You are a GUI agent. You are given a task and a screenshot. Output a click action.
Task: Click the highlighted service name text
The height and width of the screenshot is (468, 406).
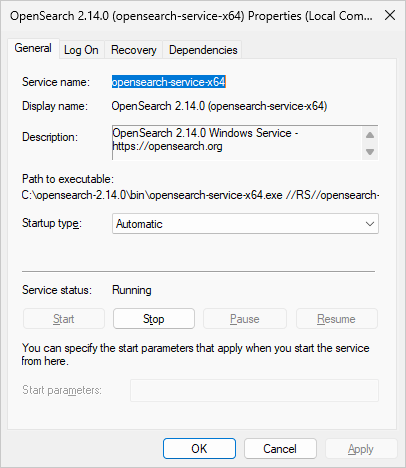pos(169,82)
